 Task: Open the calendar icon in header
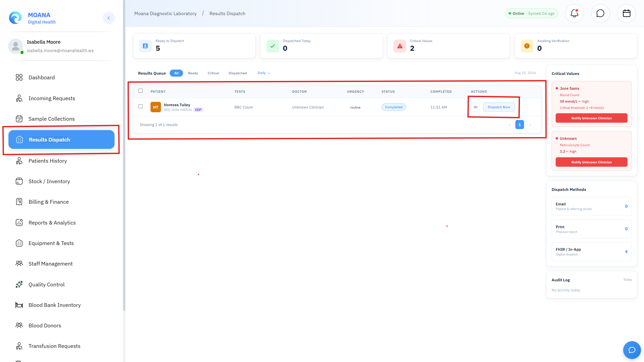(x=627, y=13)
